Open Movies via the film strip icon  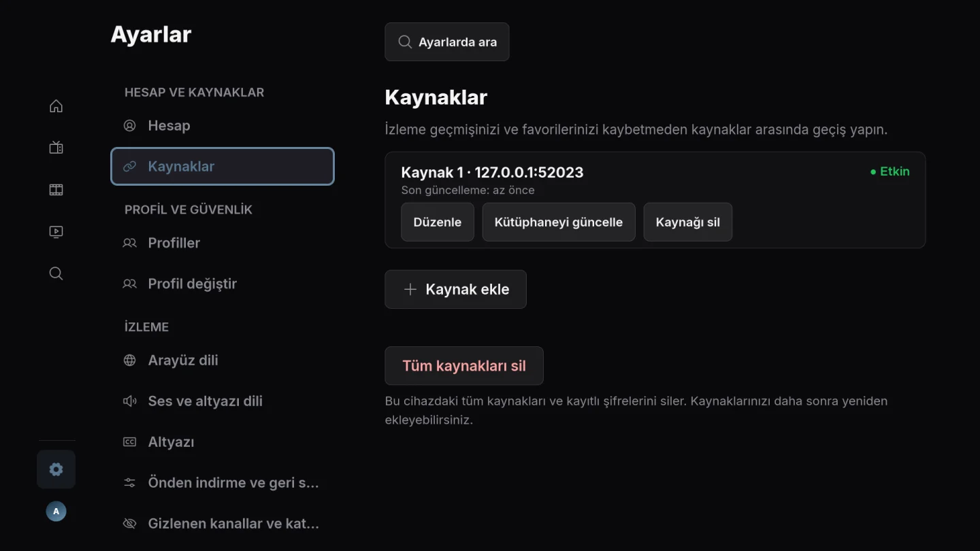56,190
